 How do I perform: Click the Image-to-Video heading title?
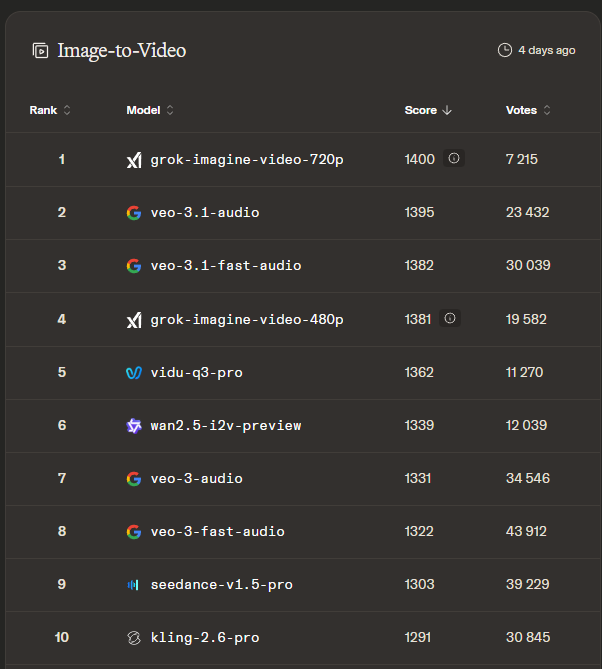(x=122, y=50)
